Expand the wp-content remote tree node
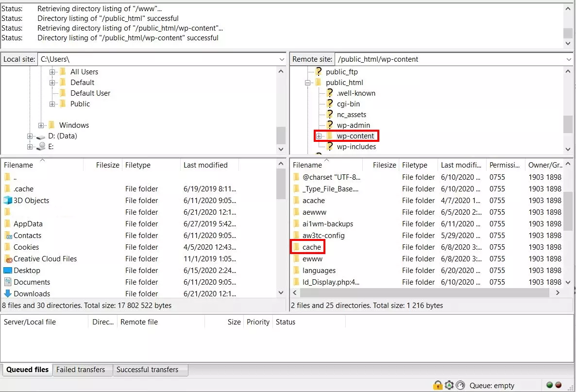This screenshot has width=576, height=392. coord(319,136)
